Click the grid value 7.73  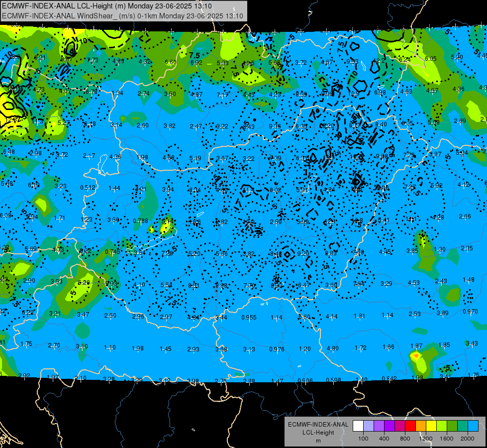click(x=93, y=60)
